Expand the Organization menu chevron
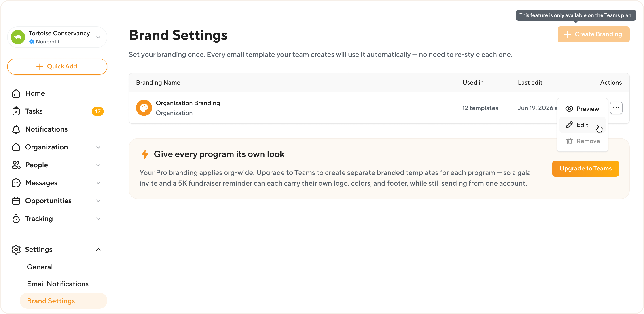 point(98,147)
